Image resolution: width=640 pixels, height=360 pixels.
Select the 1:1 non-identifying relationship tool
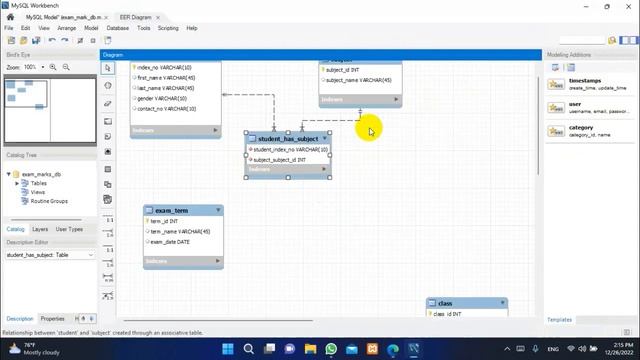pyautogui.click(x=108, y=218)
